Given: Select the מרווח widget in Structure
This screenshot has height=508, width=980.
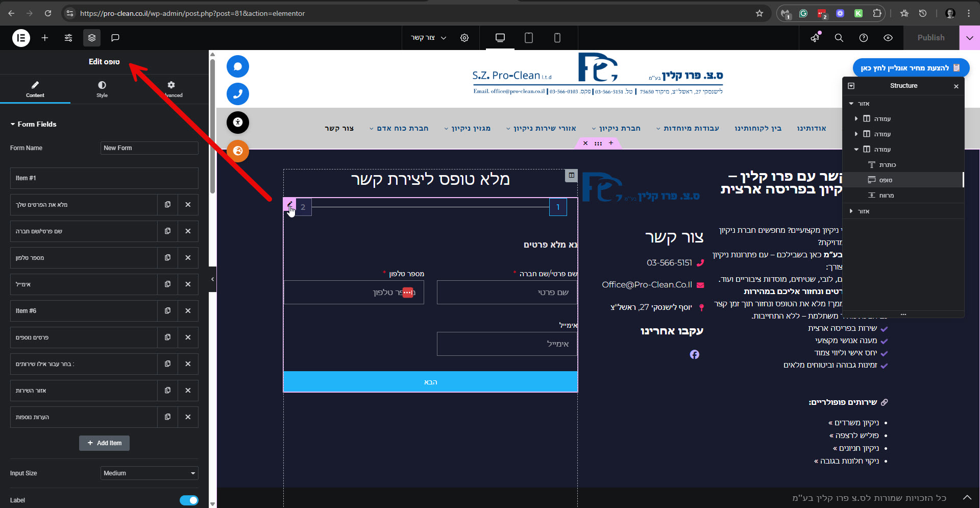Looking at the screenshot, I should click(x=903, y=196).
